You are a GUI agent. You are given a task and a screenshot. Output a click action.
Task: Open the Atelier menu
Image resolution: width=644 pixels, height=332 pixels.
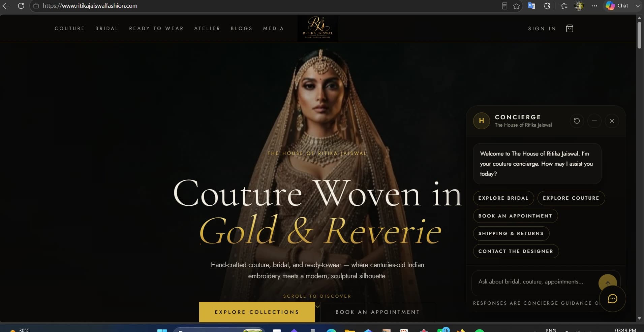(x=207, y=28)
